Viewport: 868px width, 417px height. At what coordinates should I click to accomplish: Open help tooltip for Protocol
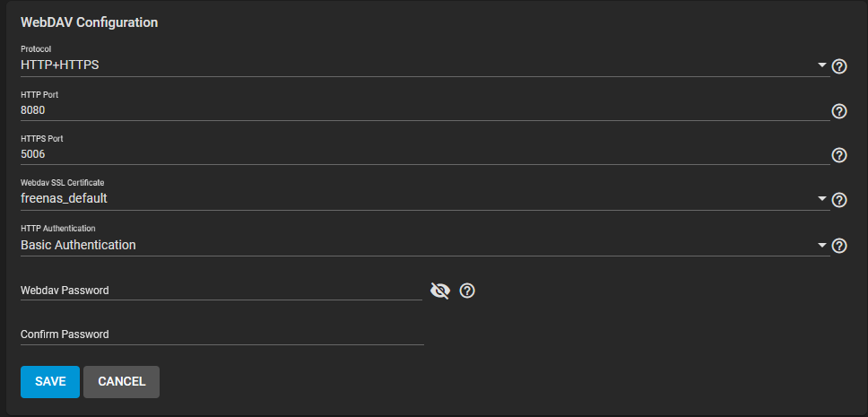(x=839, y=67)
